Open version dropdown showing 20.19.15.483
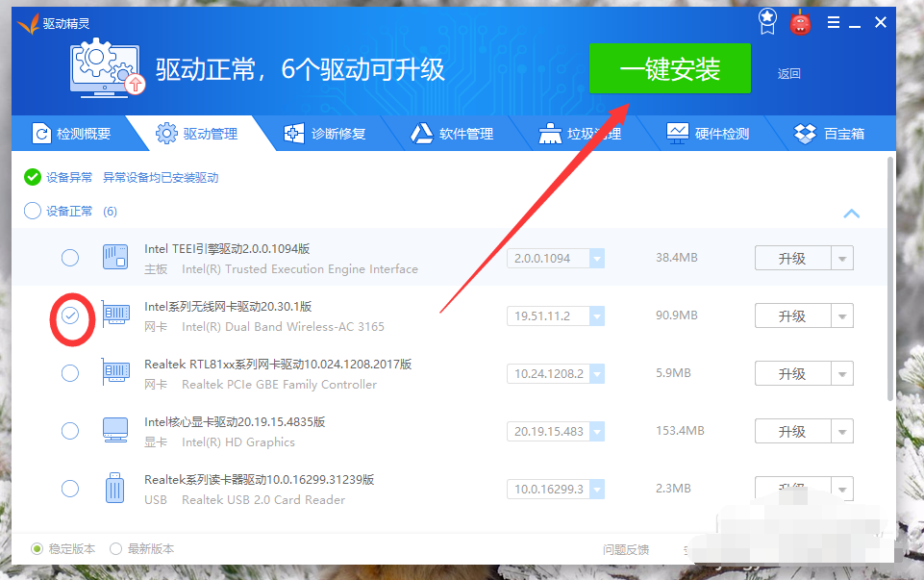 point(597,432)
